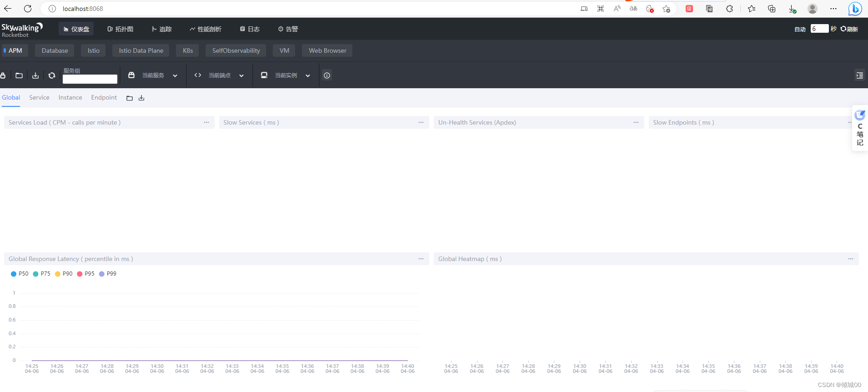Select the Web Browser tab
The height and width of the screenshot is (392, 868).
click(x=327, y=50)
